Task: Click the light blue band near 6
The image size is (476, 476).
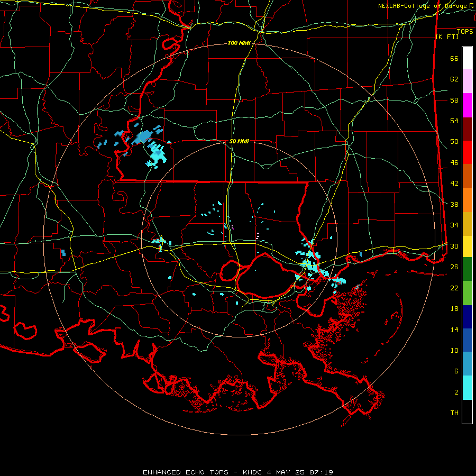Action: pyautogui.click(x=467, y=364)
